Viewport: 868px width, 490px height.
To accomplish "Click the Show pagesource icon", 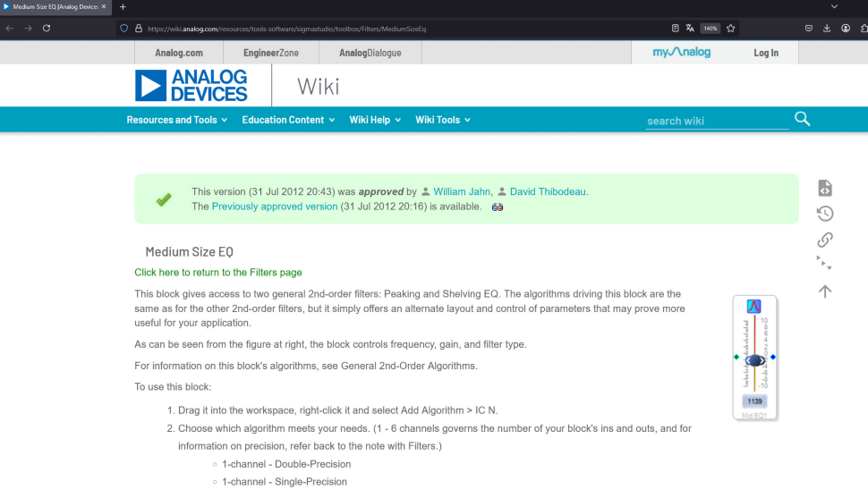I will pos(825,188).
